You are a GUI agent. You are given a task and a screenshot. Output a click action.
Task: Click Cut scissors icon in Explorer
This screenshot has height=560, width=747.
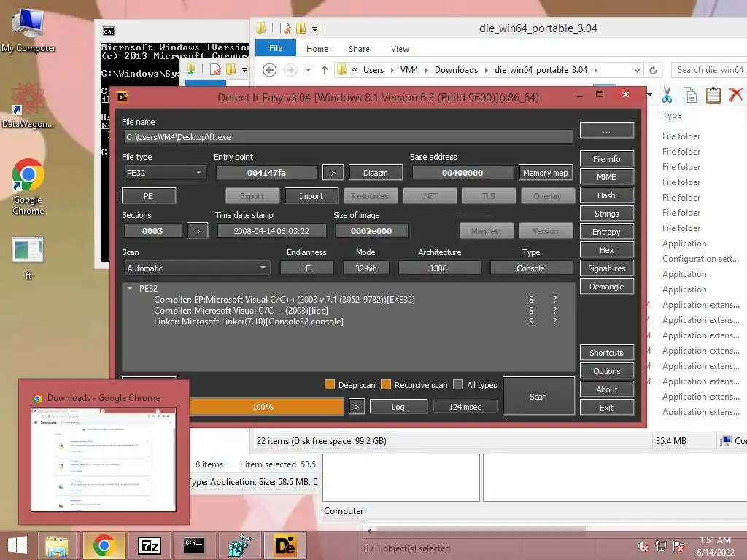point(667,95)
